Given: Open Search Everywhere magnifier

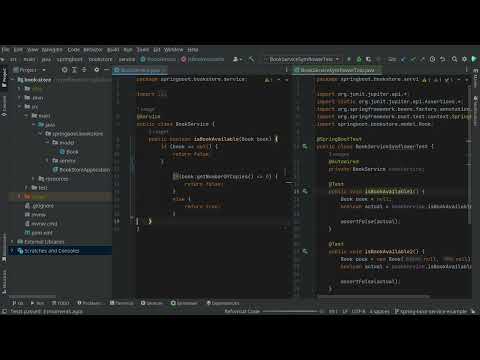Looking at the screenshot, I should coord(454,59).
